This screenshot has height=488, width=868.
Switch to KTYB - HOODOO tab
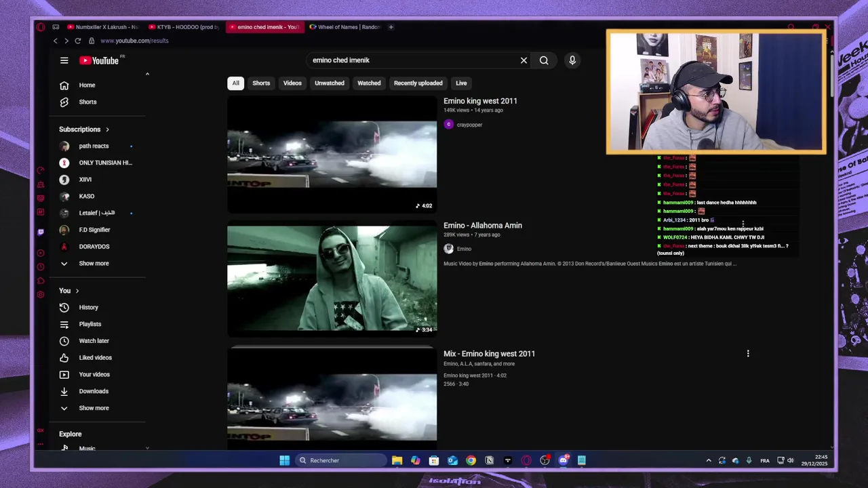[183, 27]
